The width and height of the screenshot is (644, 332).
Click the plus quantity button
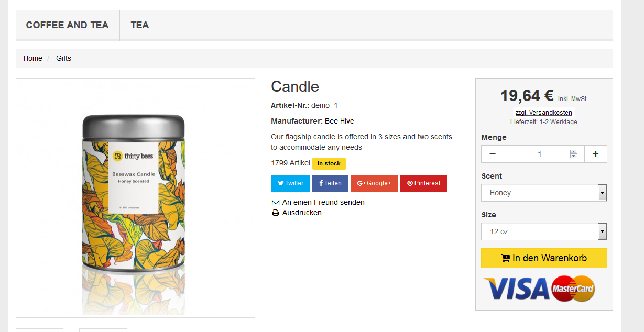click(x=595, y=154)
